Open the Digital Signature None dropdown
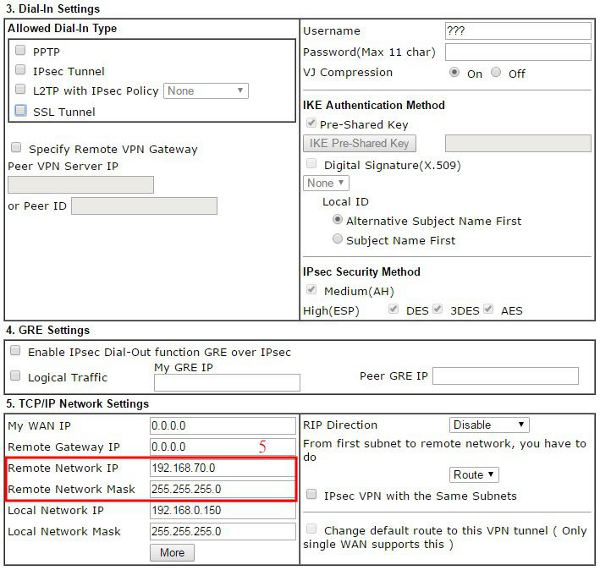The image size is (600, 570). pyautogui.click(x=326, y=183)
